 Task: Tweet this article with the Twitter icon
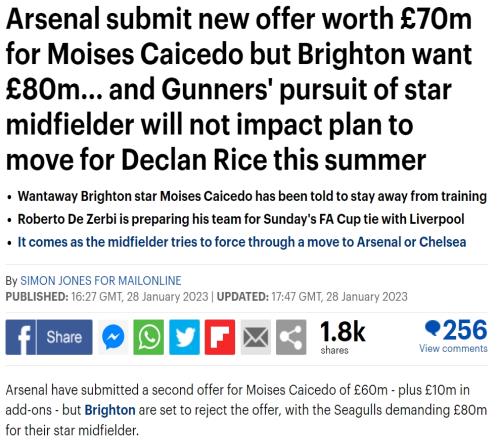(185, 337)
